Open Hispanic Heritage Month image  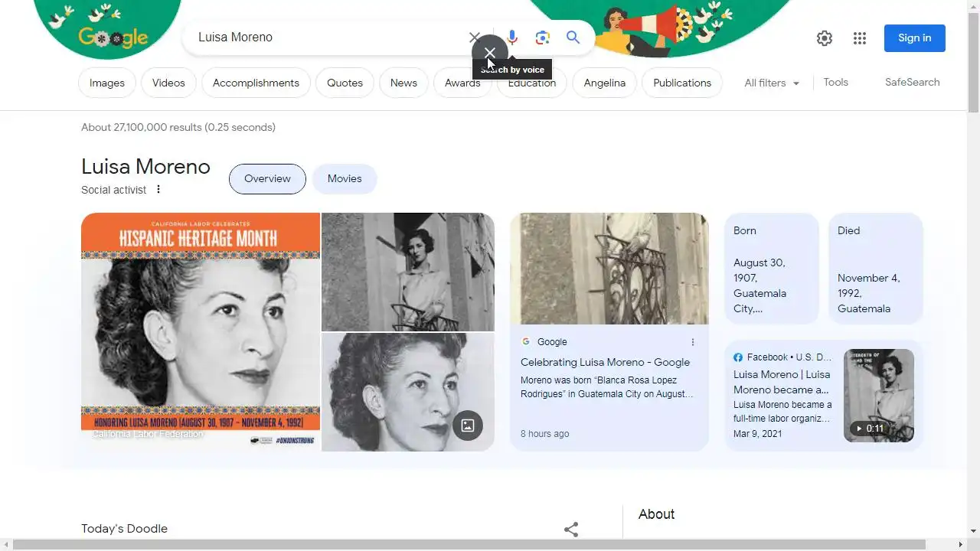click(x=201, y=331)
